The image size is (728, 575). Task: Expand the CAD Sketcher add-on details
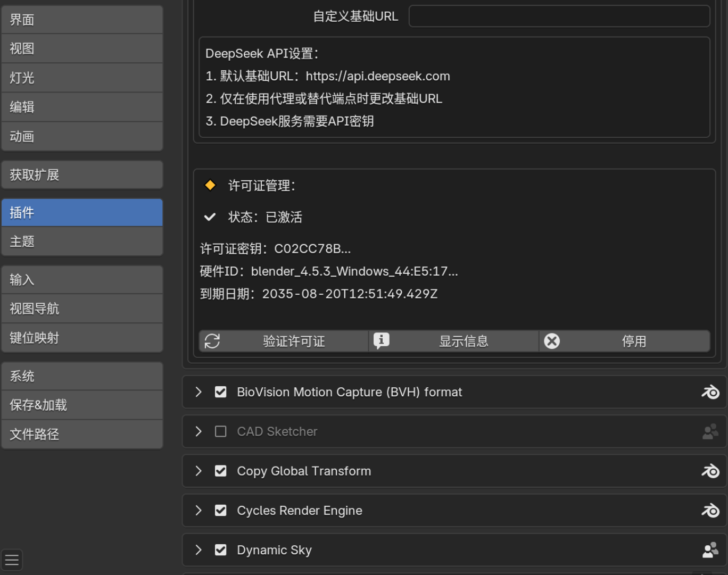click(x=198, y=431)
